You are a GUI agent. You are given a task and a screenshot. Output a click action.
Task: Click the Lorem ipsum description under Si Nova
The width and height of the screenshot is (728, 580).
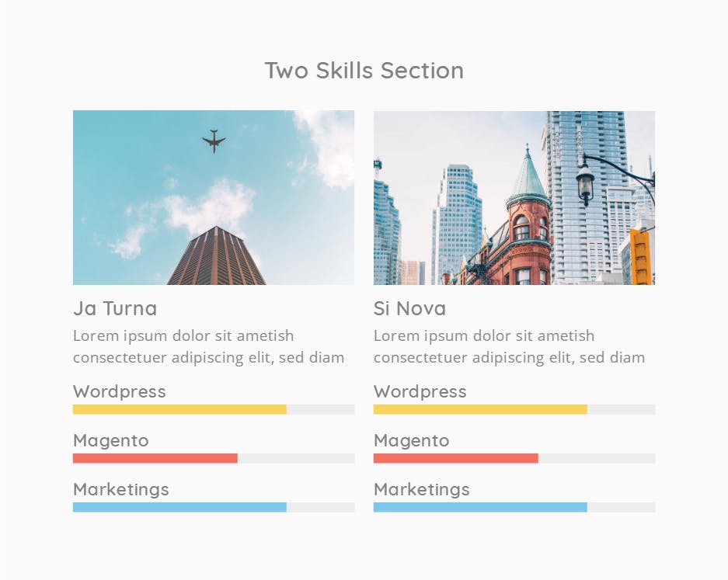510,346
